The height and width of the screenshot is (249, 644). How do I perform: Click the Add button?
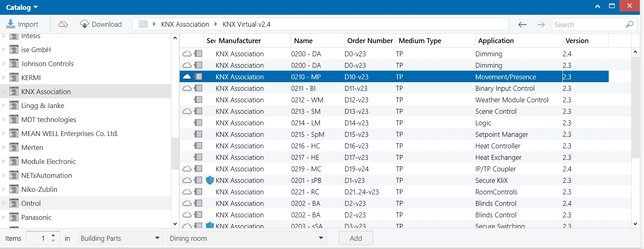click(x=356, y=238)
